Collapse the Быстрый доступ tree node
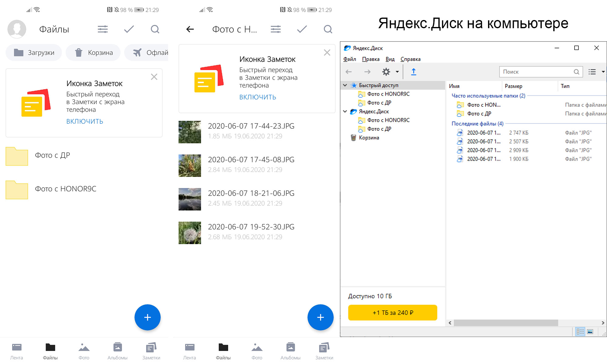 (345, 85)
